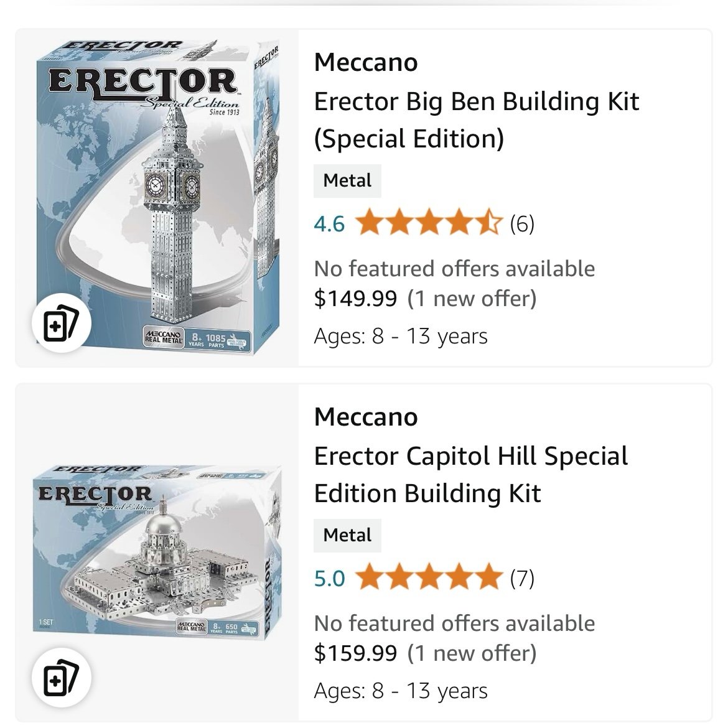Screen dimensions: 728x728
Task: Click the 4.6 star rating icons
Action: click(x=429, y=222)
